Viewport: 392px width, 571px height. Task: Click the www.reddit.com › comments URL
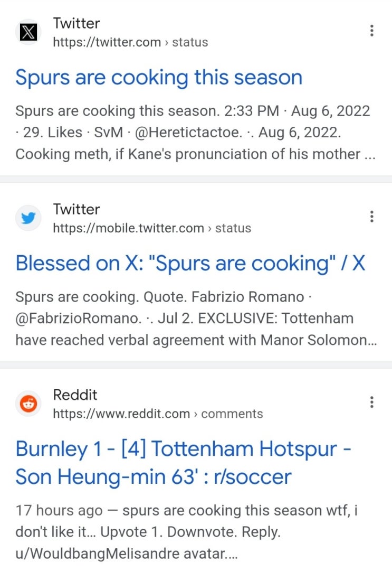(x=158, y=414)
